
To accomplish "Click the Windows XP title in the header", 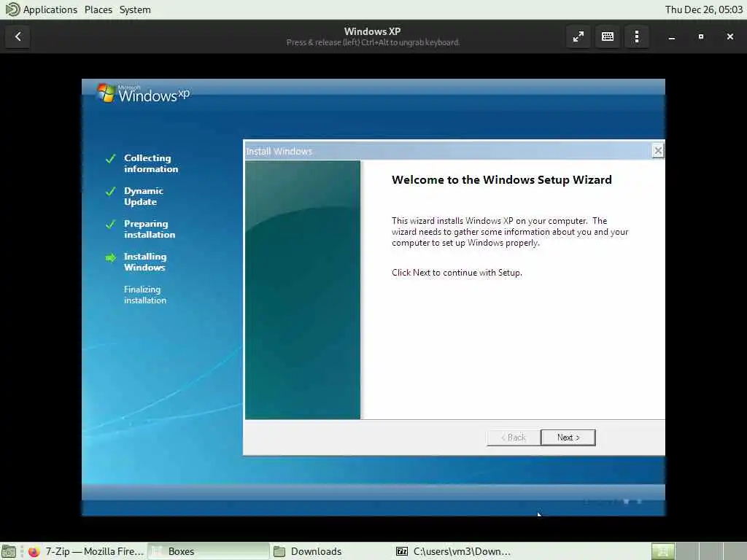I will pos(373,31).
